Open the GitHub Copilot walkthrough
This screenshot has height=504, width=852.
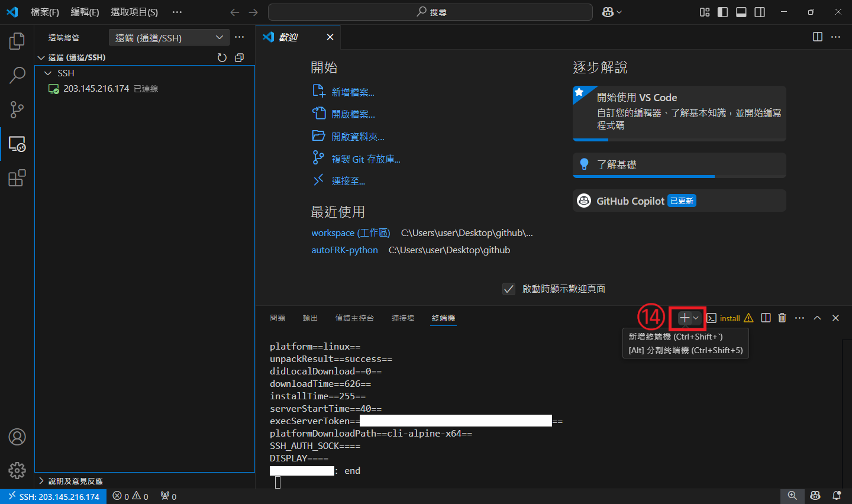point(679,201)
